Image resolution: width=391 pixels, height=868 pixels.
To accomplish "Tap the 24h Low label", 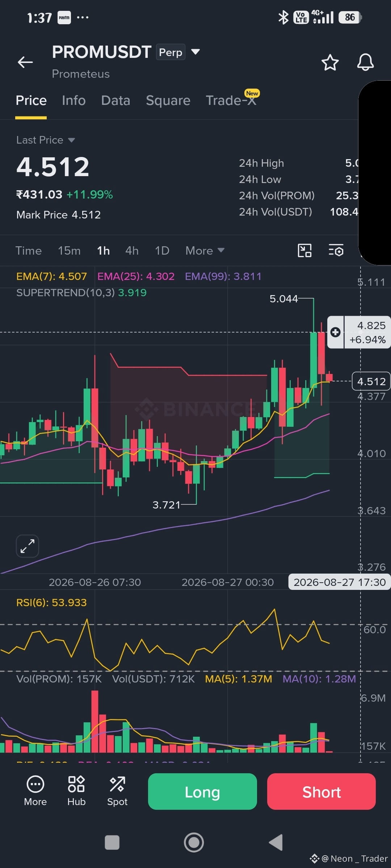I will [260, 179].
